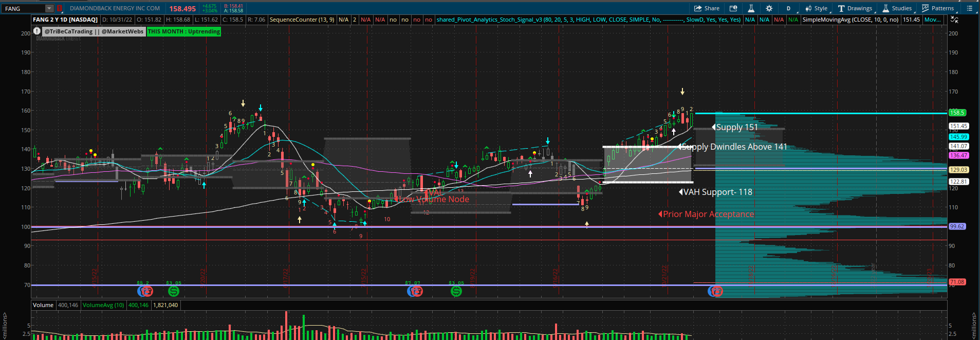Open the Patterns menu
The width and height of the screenshot is (980, 340).
tap(938, 8)
